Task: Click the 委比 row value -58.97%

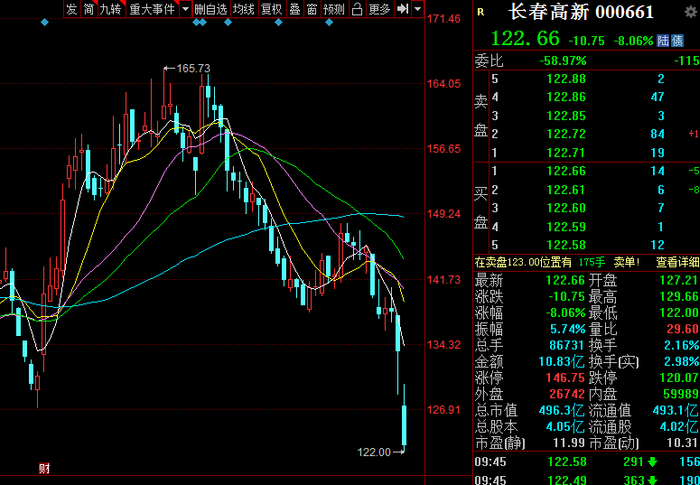Action: click(x=563, y=61)
